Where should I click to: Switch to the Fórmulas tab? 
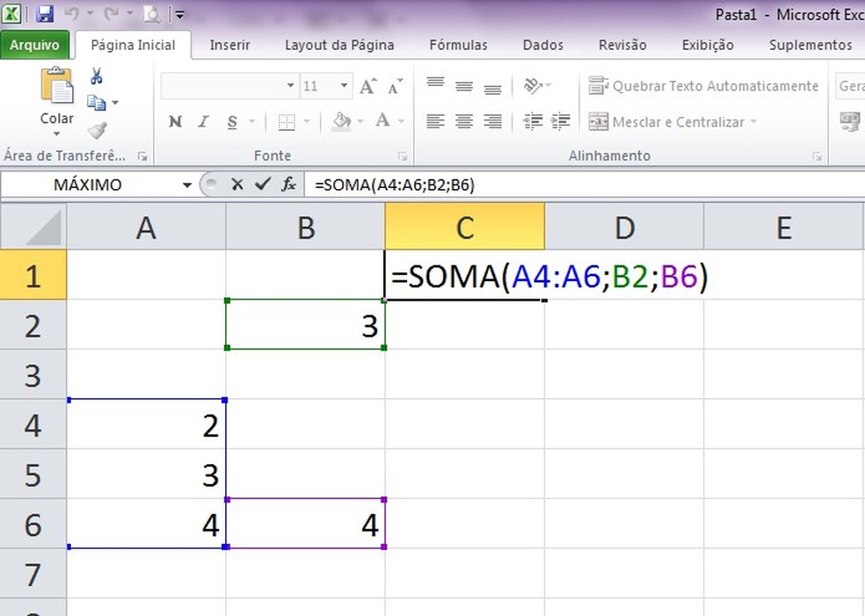tap(458, 45)
